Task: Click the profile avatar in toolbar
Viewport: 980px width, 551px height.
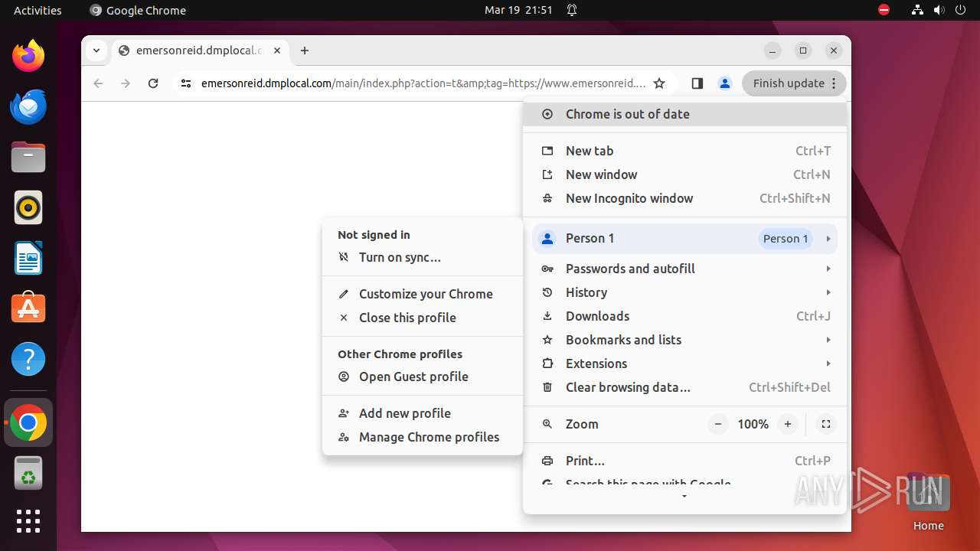Action: click(724, 83)
